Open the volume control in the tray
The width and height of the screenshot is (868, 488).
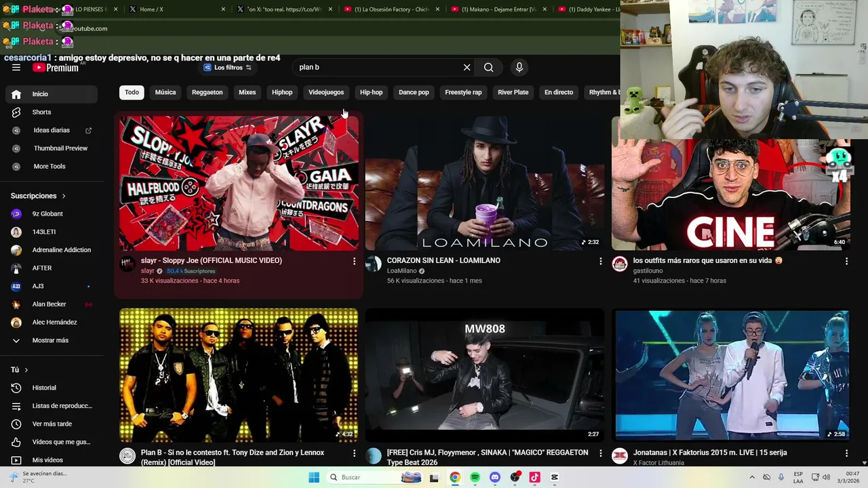826,477
